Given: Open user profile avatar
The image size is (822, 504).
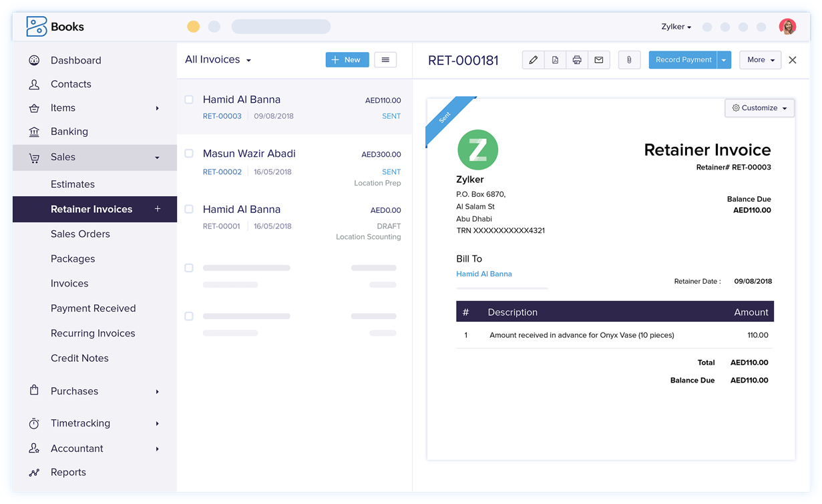Looking at the screenshot, I should click(x=787, y=27).
